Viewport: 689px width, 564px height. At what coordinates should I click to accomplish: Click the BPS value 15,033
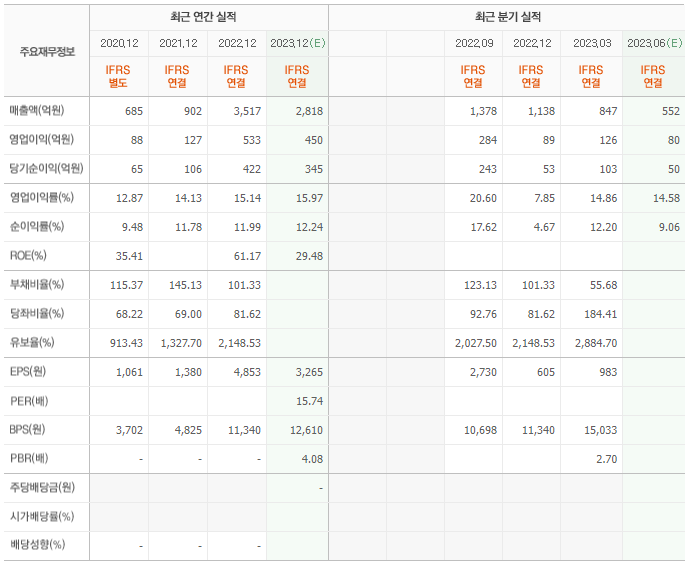click(x=601, y=430)
